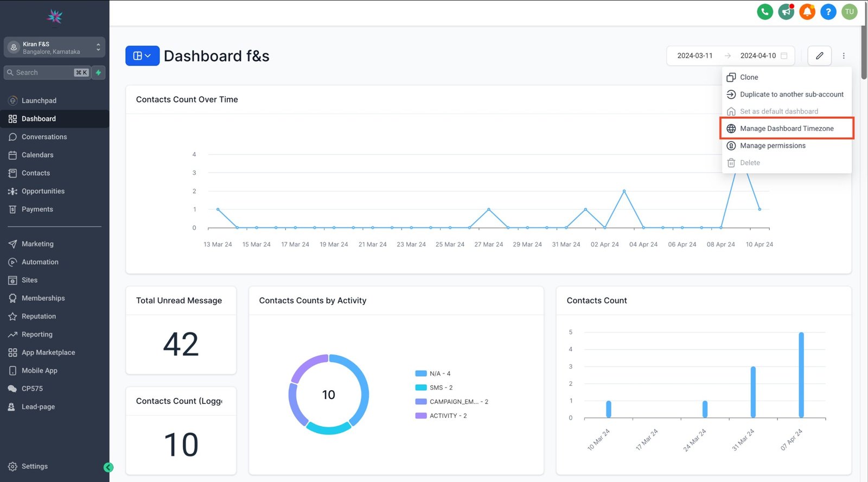The height and width of the screenshot is (482, 868).
Task: Expand the Kiran F&S sub-account switcher
Action: pyautogui.click(x=54, y=47)
